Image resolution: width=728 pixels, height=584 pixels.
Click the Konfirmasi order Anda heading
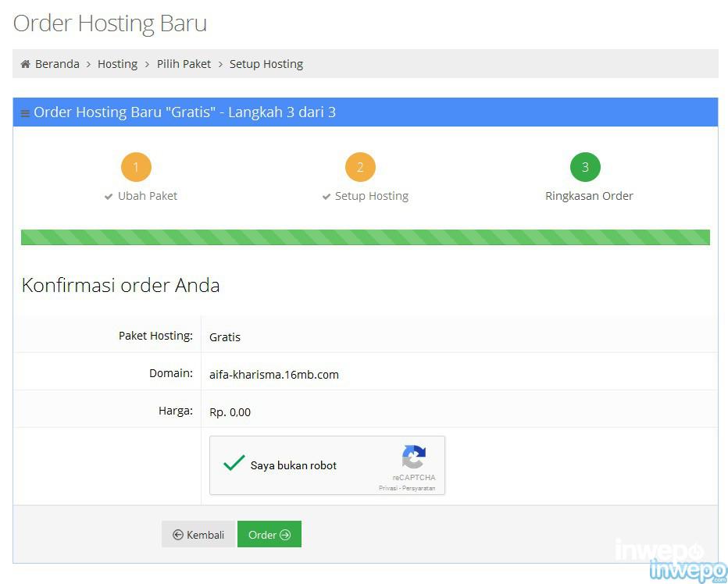pyautogui.click(x=121, y=285)
